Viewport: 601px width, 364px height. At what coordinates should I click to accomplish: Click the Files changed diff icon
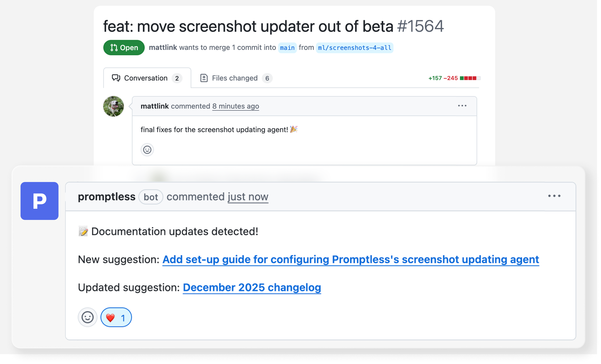[x=204, y=78]
